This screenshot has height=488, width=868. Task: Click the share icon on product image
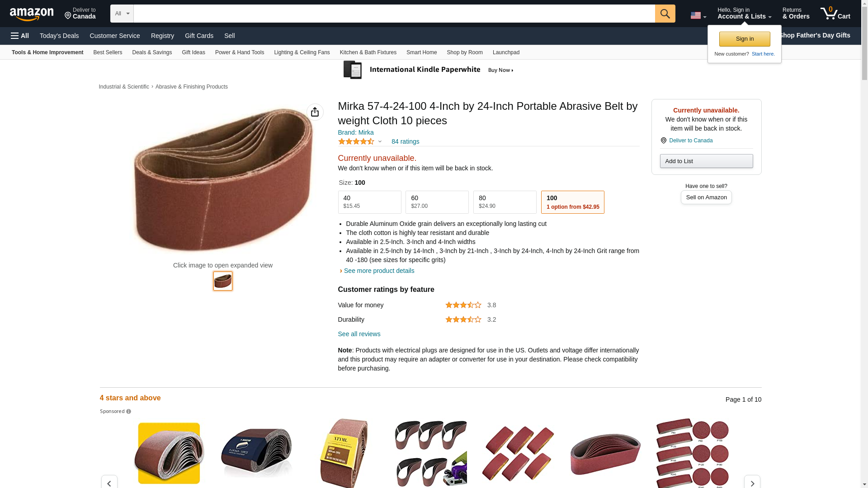pyautogui.click(x=315, y=112)
